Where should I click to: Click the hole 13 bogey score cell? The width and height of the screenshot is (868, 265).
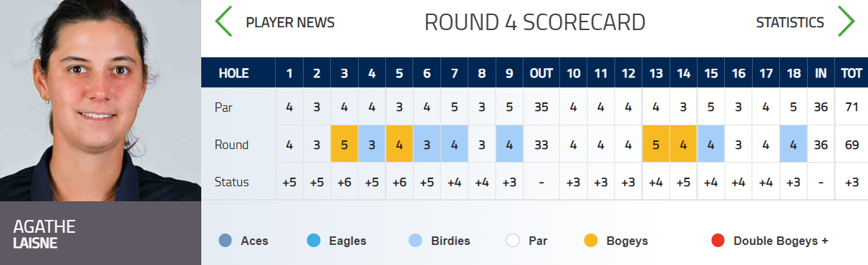click(x=656, y=145)
